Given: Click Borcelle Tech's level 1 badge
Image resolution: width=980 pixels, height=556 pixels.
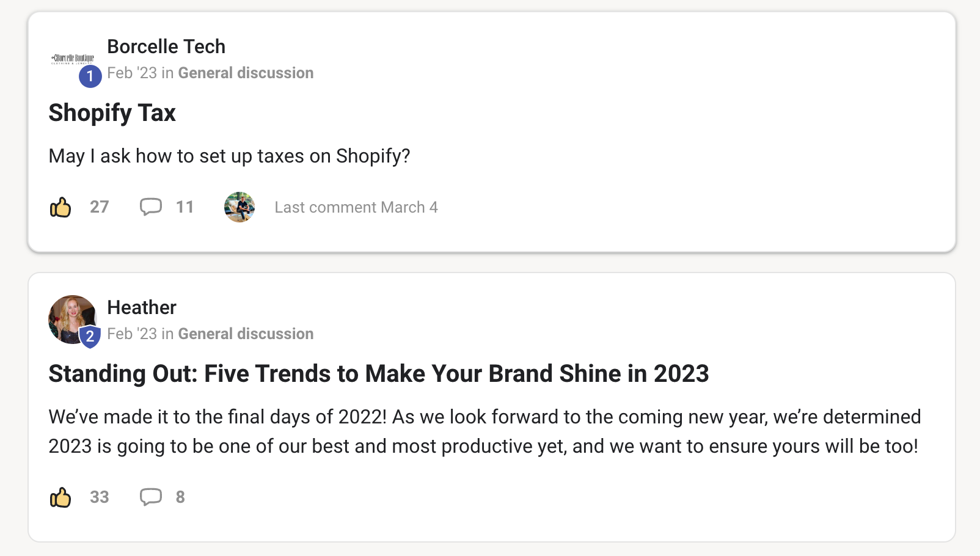Looking at the screenshot, I should tap(90, 76).
